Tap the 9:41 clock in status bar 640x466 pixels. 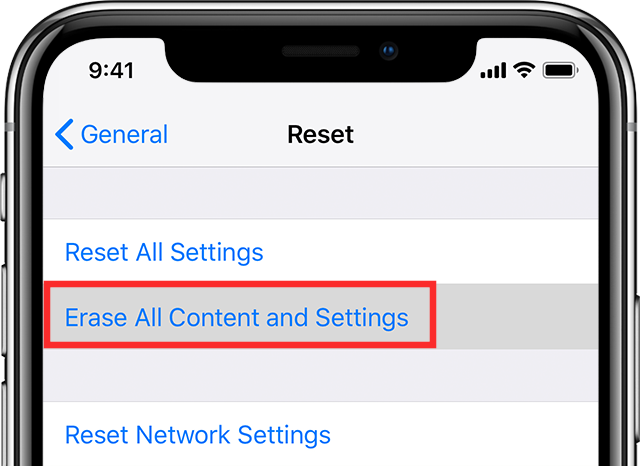pyautogui.click(x=111, y=70)
